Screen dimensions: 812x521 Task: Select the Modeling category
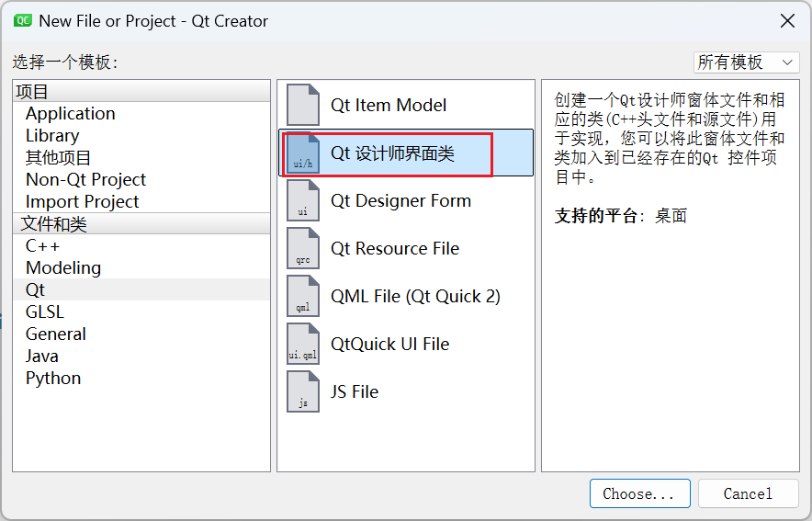coord(141,267)
